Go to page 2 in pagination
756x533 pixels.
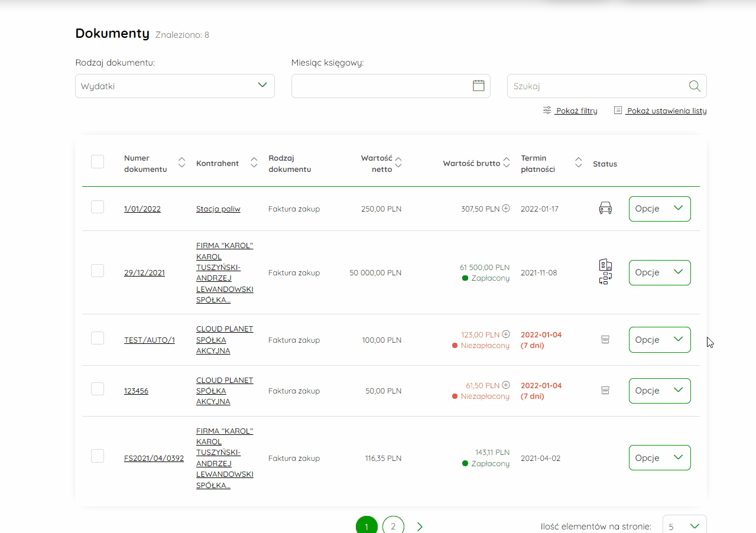[x=393, y=526]
